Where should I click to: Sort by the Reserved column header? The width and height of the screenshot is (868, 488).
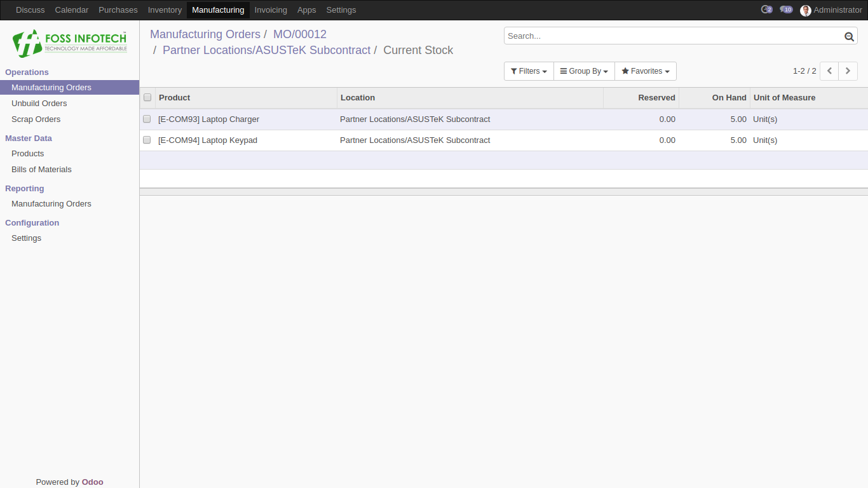click(x=641, y=98)
